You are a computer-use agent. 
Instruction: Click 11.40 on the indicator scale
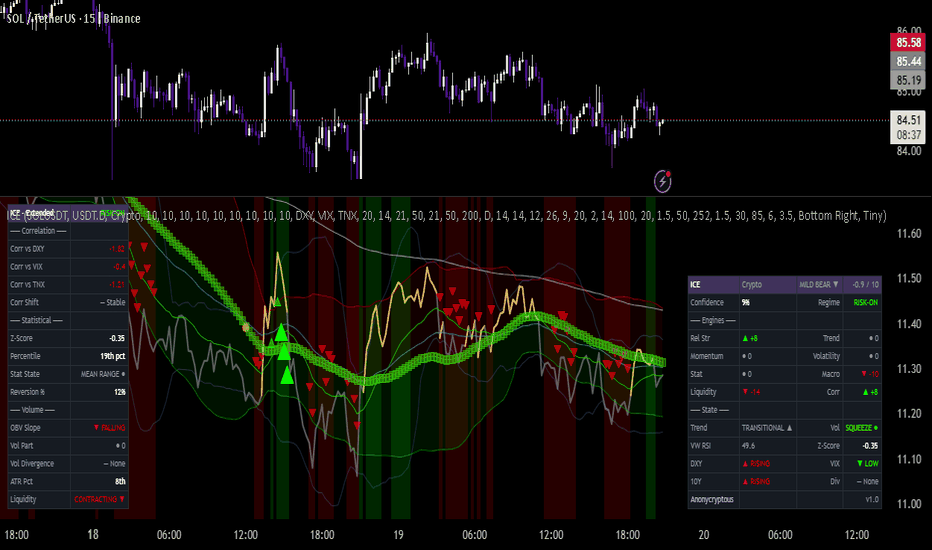pyautogui.click(x=909, y=323)
